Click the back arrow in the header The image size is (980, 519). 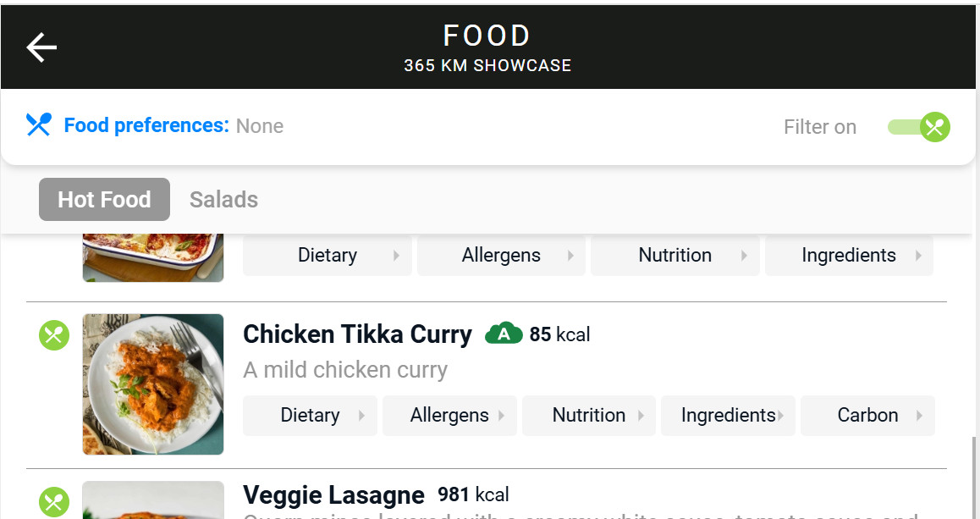pos(41,47)
